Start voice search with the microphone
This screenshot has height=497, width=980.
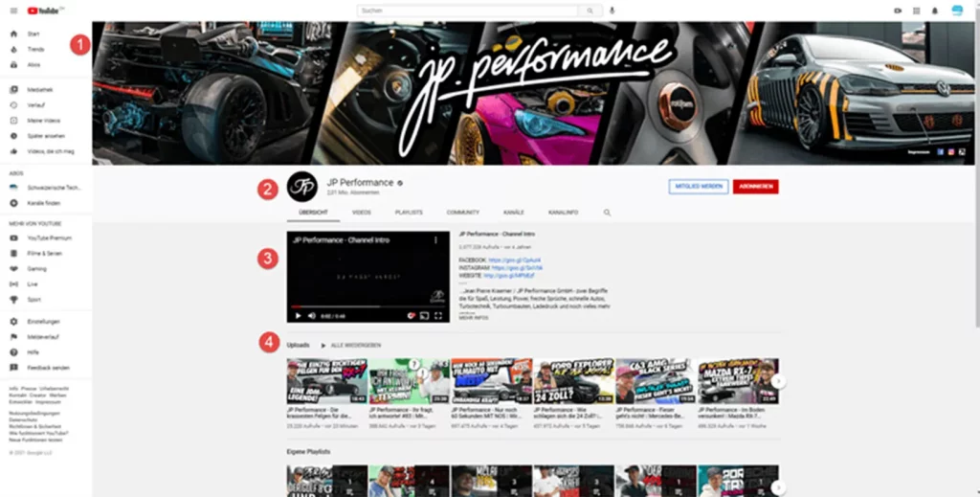click(x=612, y=11)
